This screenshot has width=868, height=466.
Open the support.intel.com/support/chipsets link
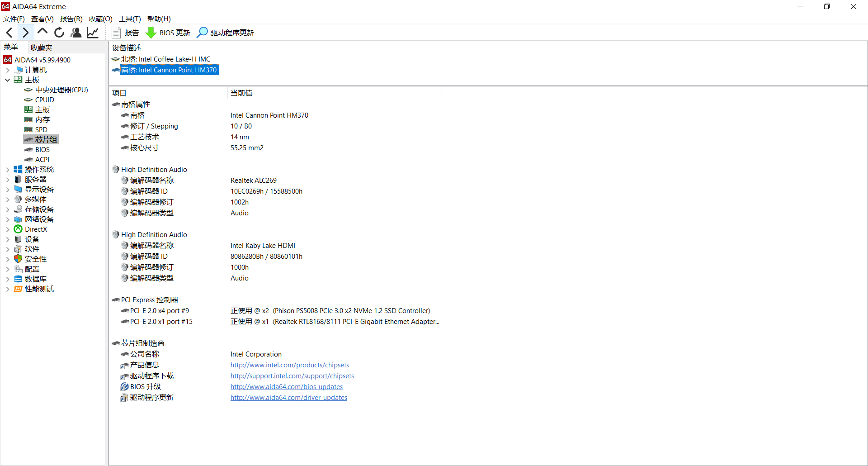click(x=292, y=376)
